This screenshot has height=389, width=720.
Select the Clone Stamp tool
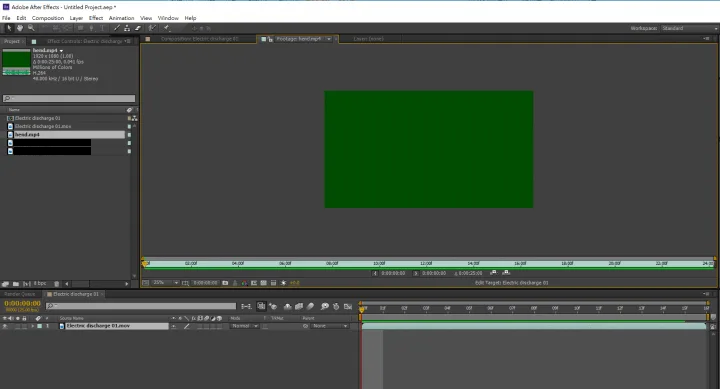[127, 28]
